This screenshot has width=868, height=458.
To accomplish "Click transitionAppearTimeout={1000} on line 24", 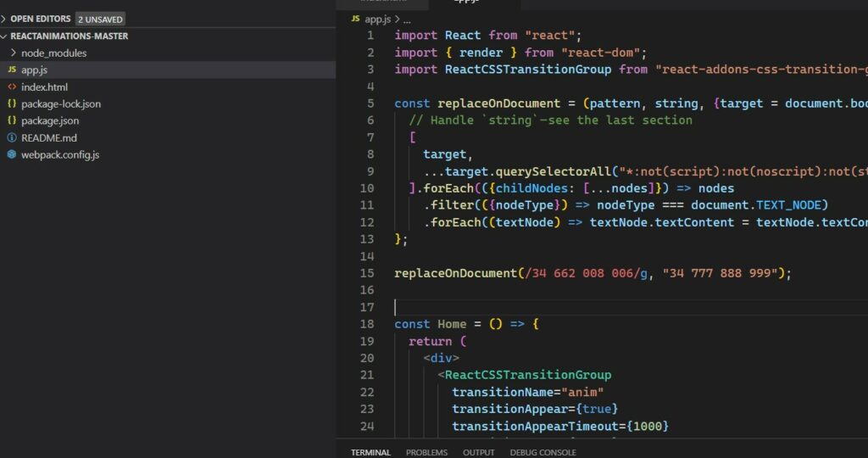I will point(560,427).
